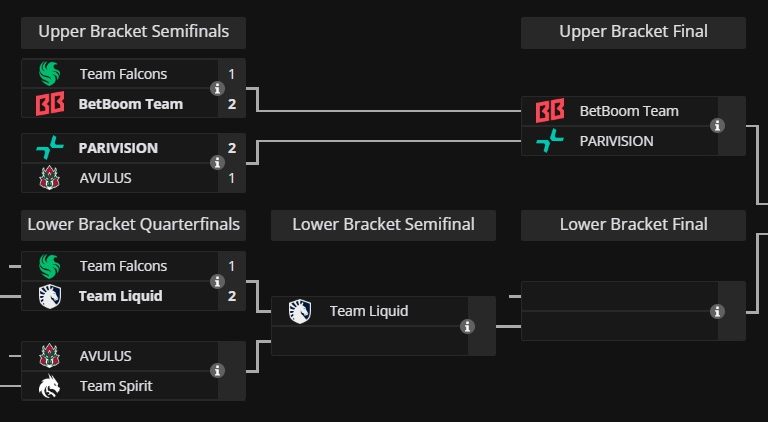The width and height of the screenshot is (768, 422).
Task: Click the AVULUS logo in the Upper Bracket Semifinals
Action: (49, 178)
